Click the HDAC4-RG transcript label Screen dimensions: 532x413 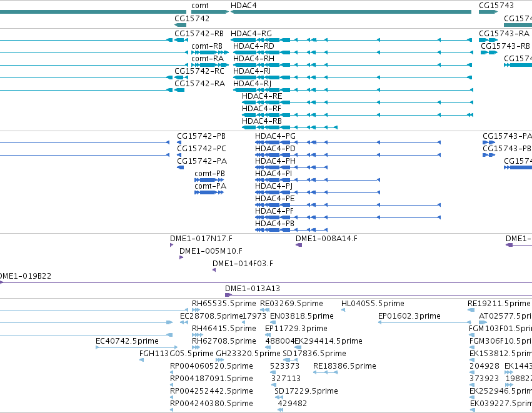pos(251,34)
